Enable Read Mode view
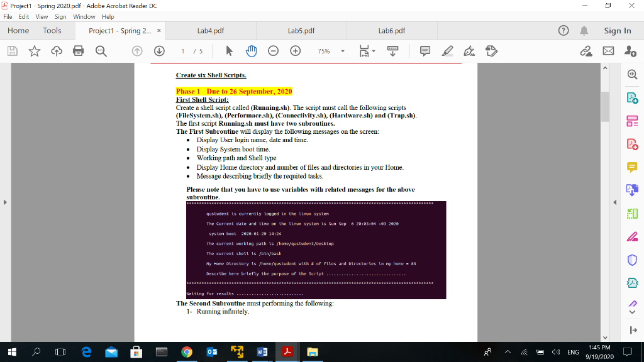644x362 pixels. click(x=393, y=51)
